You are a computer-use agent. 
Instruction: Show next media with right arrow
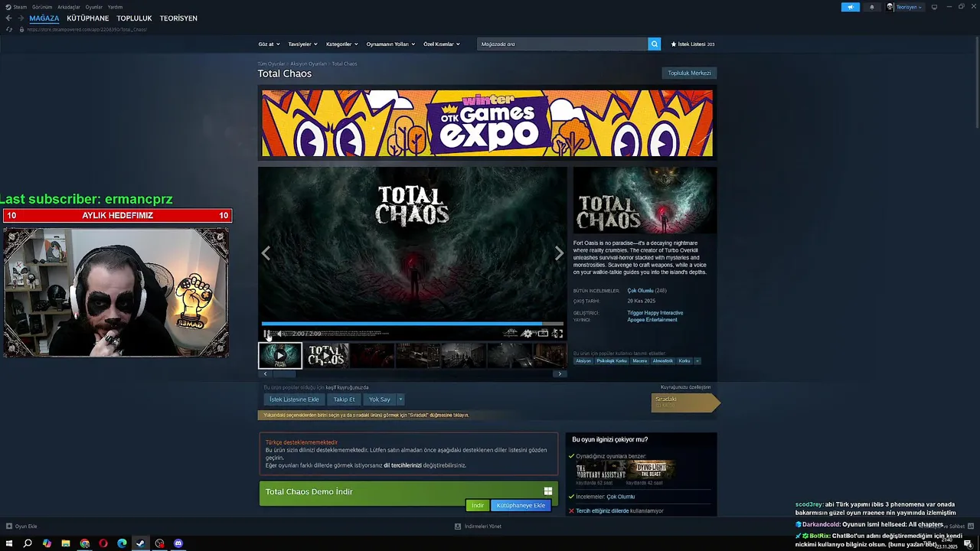click(559, 254)
